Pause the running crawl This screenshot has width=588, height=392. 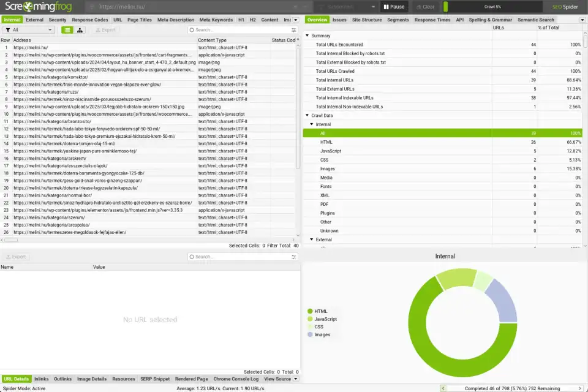pos(394,7)
